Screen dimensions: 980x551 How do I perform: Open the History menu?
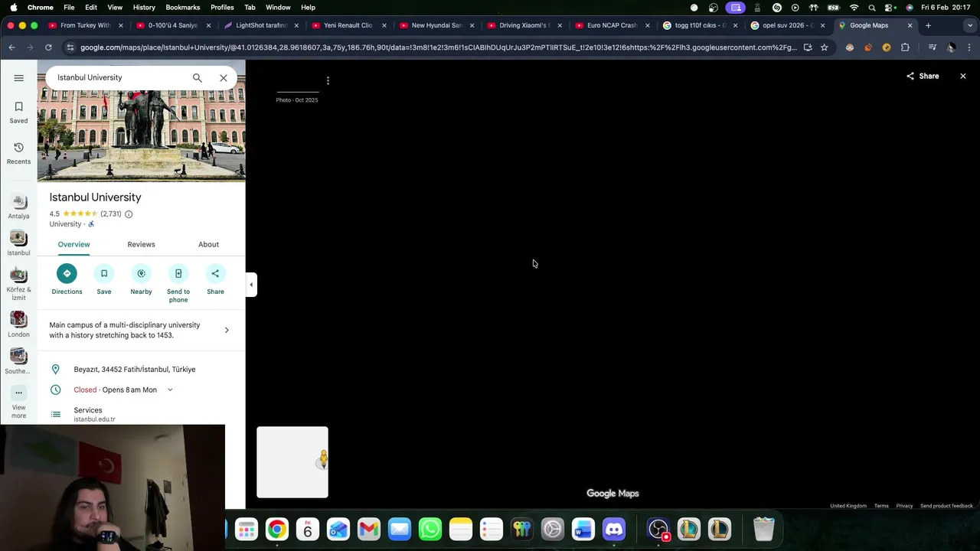(144, 8)
